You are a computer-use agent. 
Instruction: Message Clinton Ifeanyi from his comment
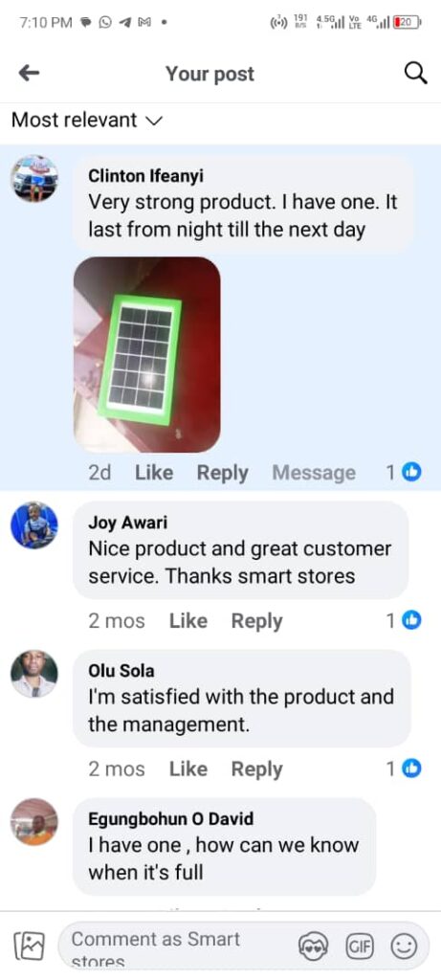point(314,473)
